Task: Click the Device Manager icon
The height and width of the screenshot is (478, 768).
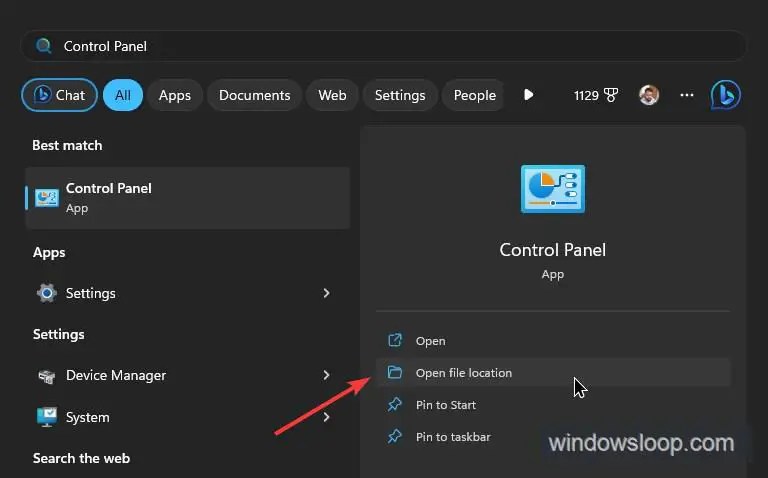Action: 47,376
